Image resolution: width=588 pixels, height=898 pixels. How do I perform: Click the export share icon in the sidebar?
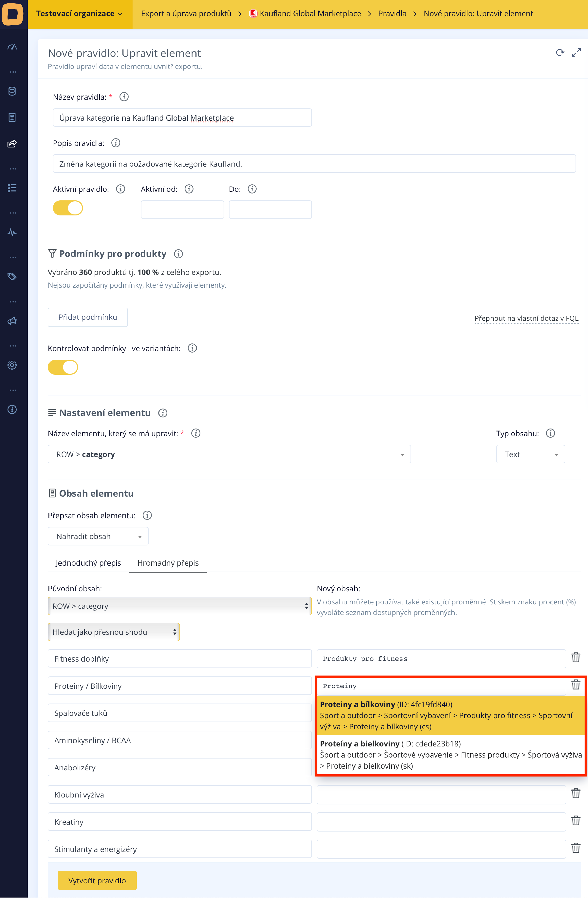pyautogui.click(x=12, y=143)
